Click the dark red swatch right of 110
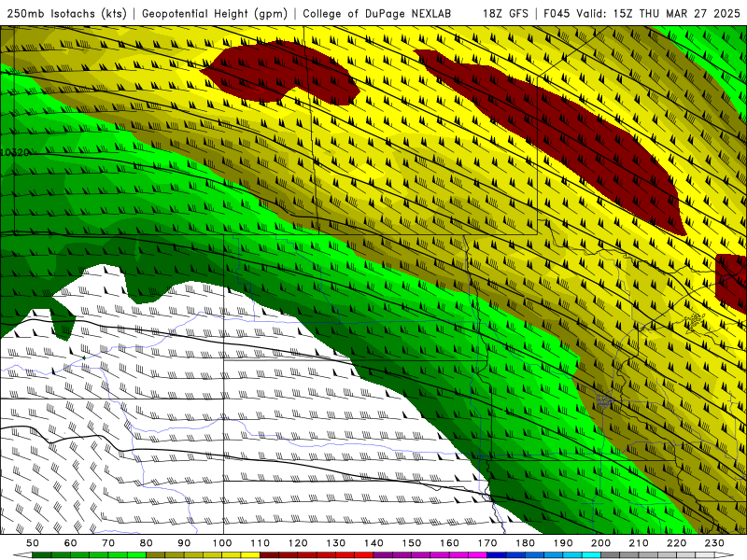 (x=269, y=555)
